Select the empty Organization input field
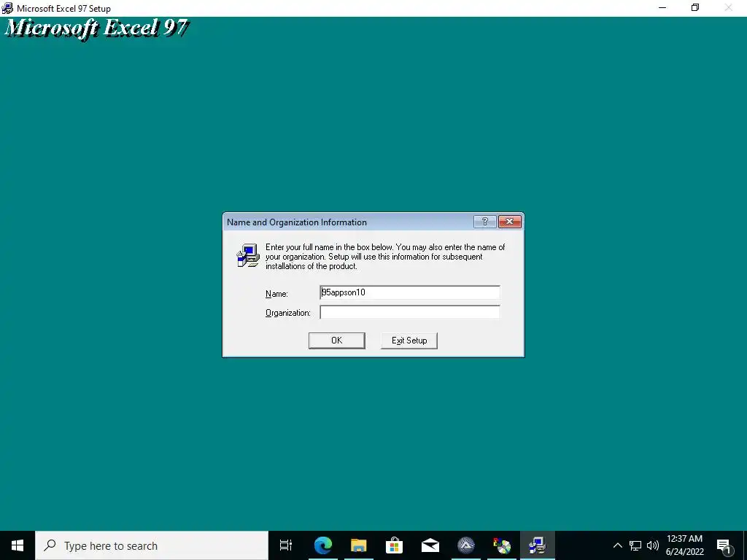Screen dimensions: 747x560 pyautogui.click(x=410, y=312)
